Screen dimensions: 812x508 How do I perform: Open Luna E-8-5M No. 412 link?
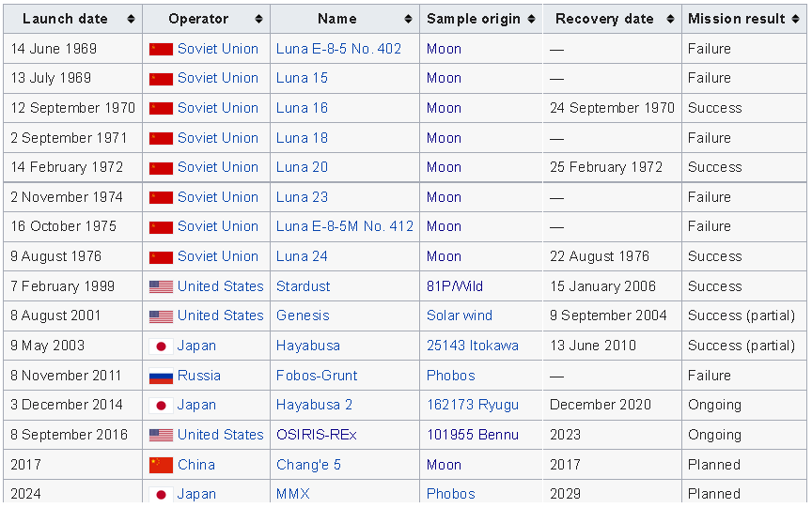click(345, 226)
